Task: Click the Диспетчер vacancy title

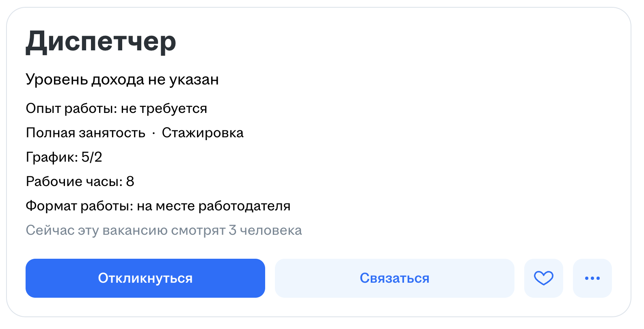Action: click(x=101, y=41)
